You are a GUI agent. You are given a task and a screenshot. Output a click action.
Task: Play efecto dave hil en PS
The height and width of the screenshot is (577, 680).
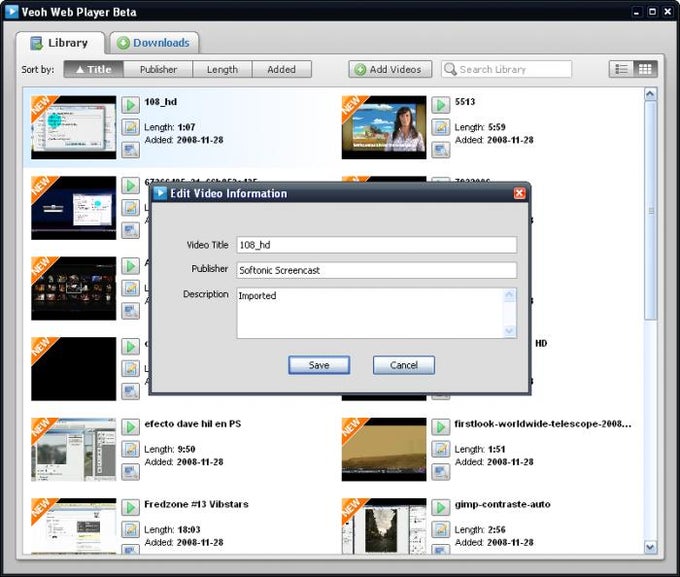tap(131, 427)
